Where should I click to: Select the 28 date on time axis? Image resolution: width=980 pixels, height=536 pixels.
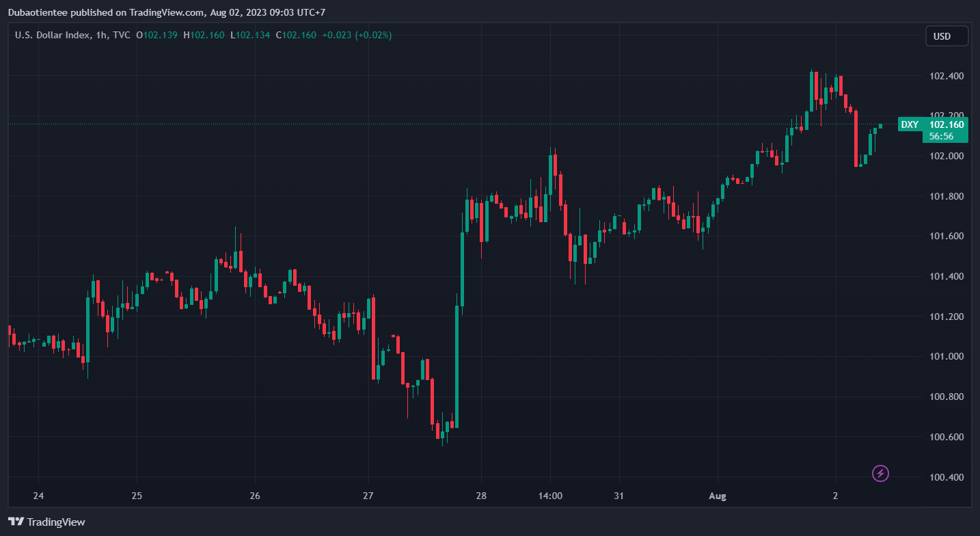(x=481, y=496)
